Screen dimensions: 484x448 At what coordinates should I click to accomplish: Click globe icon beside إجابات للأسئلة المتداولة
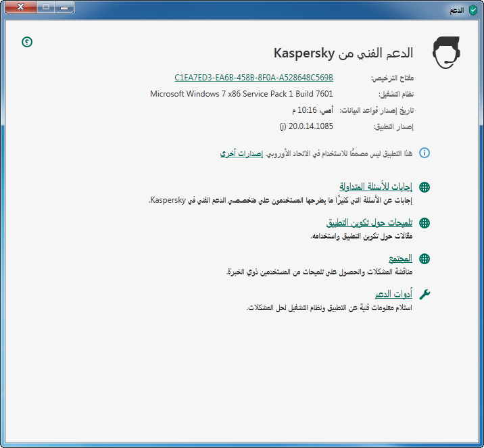click(425, 187)
